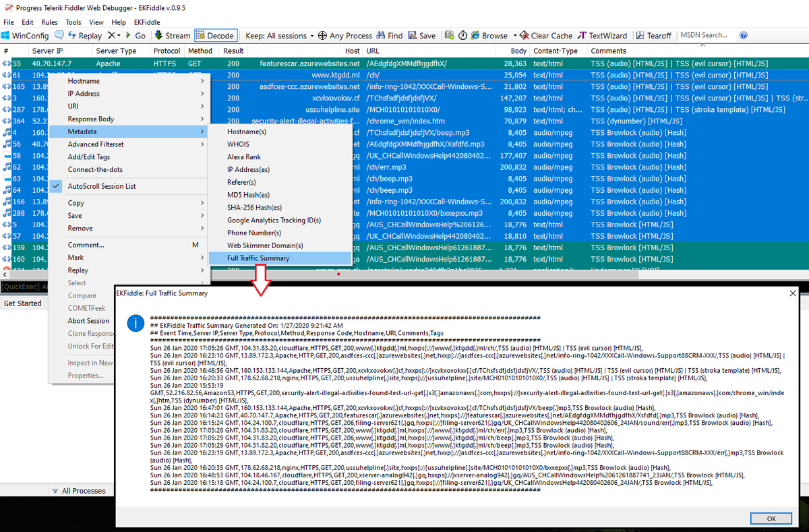Click the music note icon of session 56
This screenshot has width=809, height=532.
[6, 144]
